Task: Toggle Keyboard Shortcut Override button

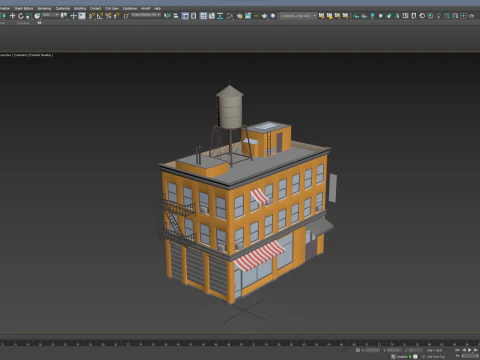Action: (82, 16)
